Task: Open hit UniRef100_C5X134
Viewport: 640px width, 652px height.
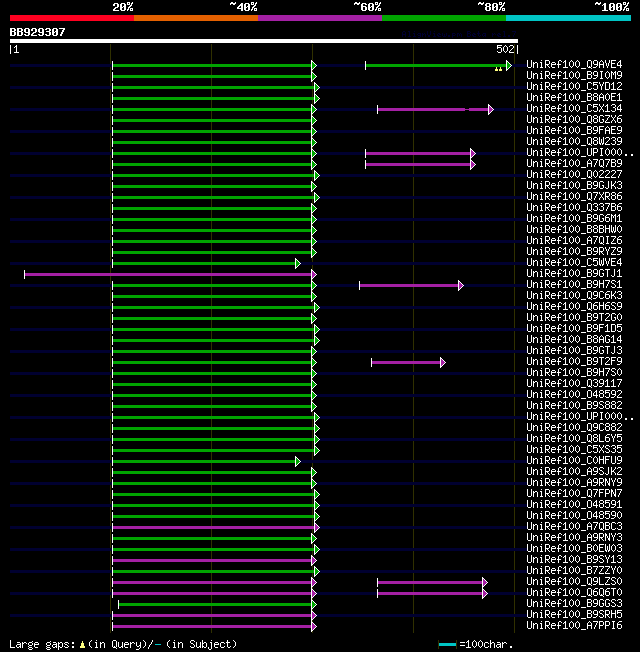Action: pos(574,109)
